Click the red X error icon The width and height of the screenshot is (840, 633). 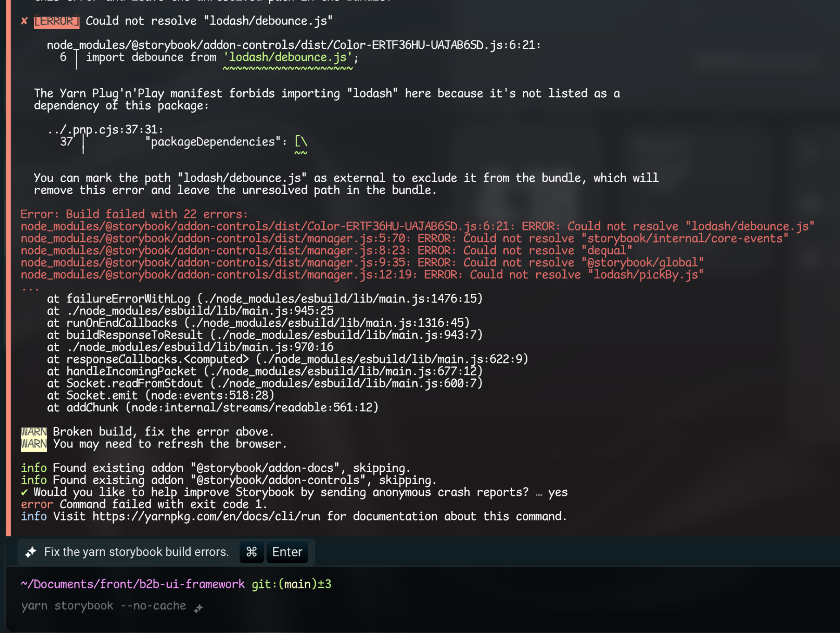(x=24, y=21)
